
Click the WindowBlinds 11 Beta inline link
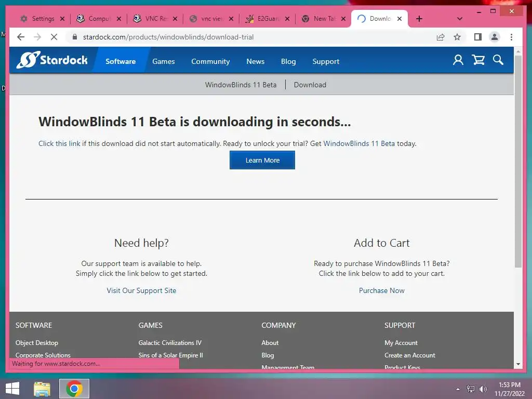(359, 143)
